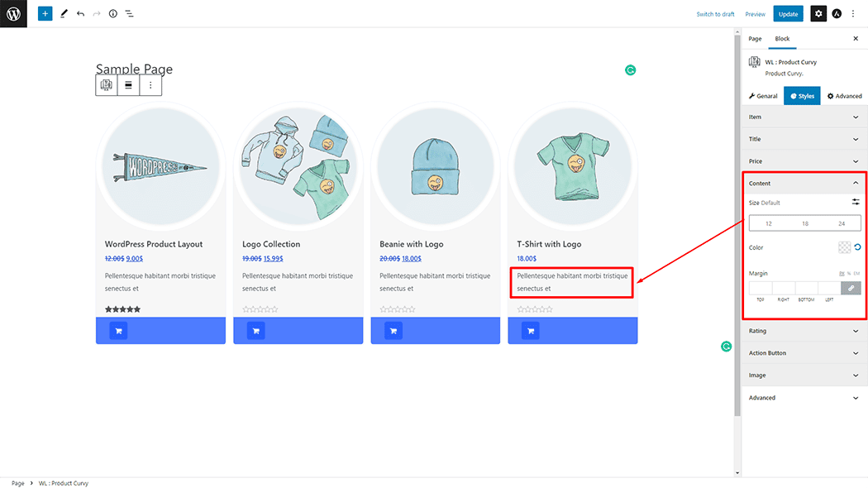Select the EM margin unit
Image resolution: width=868 pixels, height=488 pixels.
(856, 273)
